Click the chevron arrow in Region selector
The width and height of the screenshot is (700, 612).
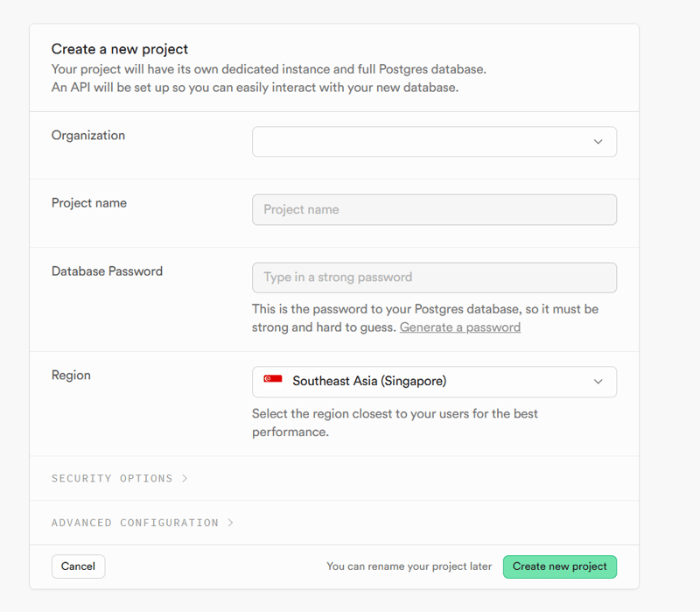coord(598,382)
